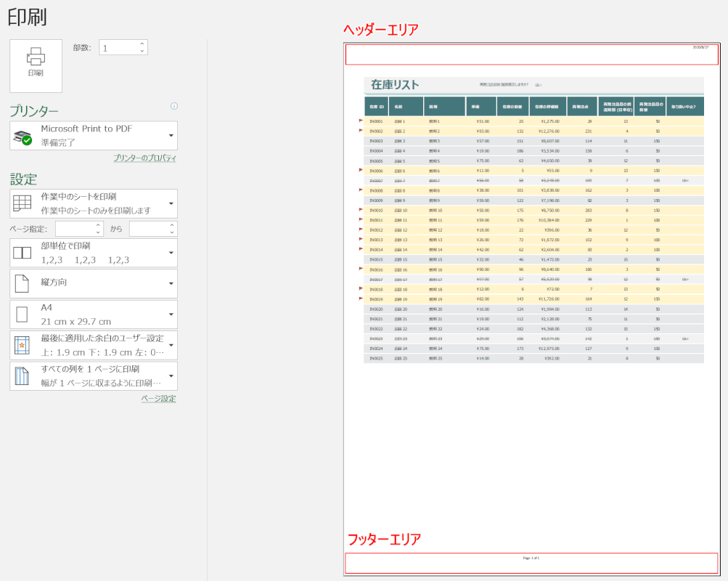This screenshot has height=581, width=728.
Task: Click the large Print button with printer icon
Action: (x=36, y=65)
